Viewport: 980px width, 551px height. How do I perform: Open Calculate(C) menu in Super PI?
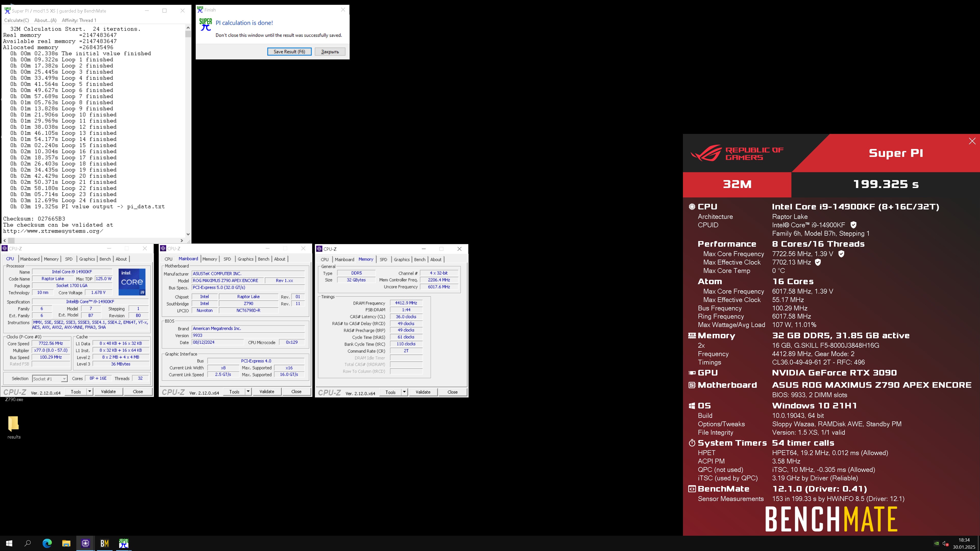point(16,20)
